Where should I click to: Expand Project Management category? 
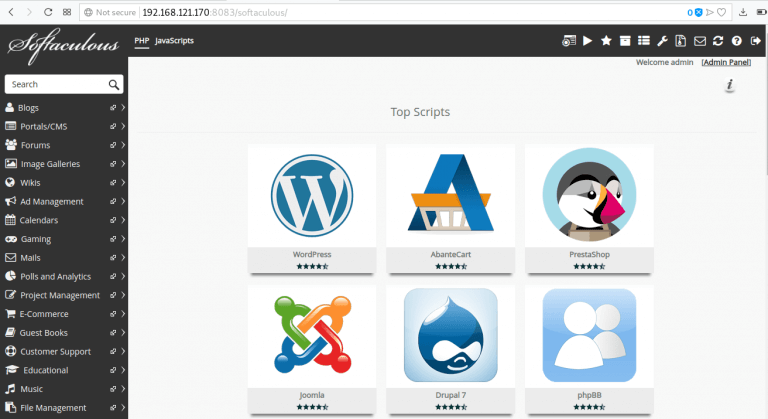122,295
